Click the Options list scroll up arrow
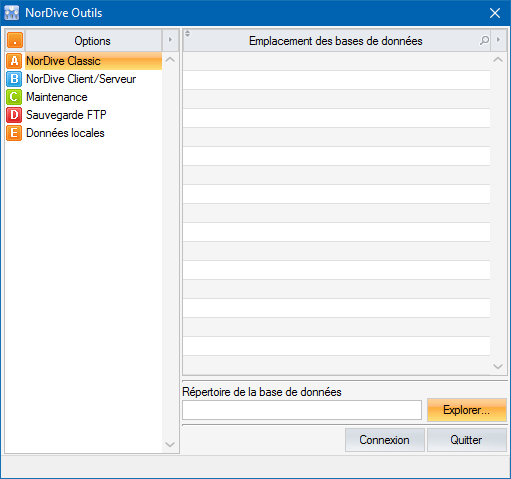This screenshot has height=479, width=511. pyautogui.click(x=170, y=60)
